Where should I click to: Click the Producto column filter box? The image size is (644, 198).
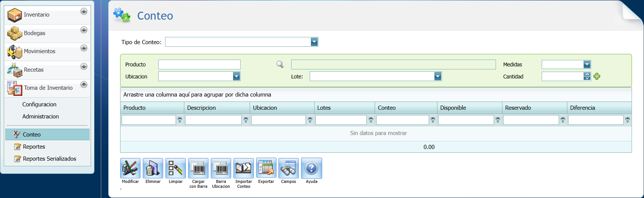[149, 120]
